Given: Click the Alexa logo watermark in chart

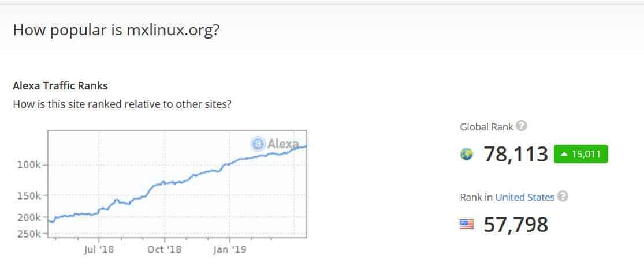Looking at the screenshot, I should click(275, 144).
